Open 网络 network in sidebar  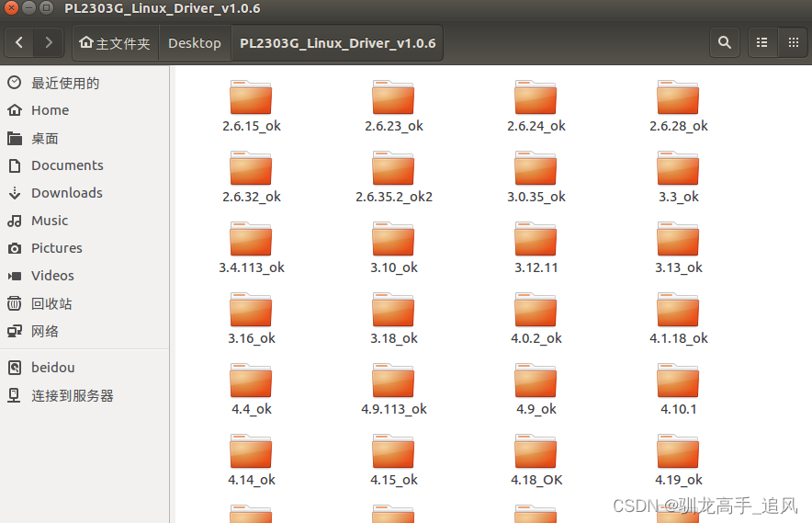click(85, 331)
